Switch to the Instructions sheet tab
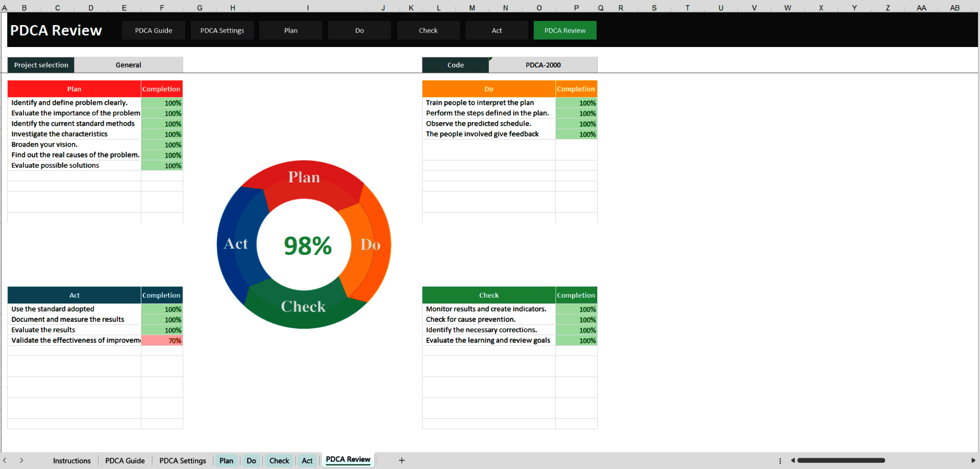The image size is (980, 469). (71, 460)
